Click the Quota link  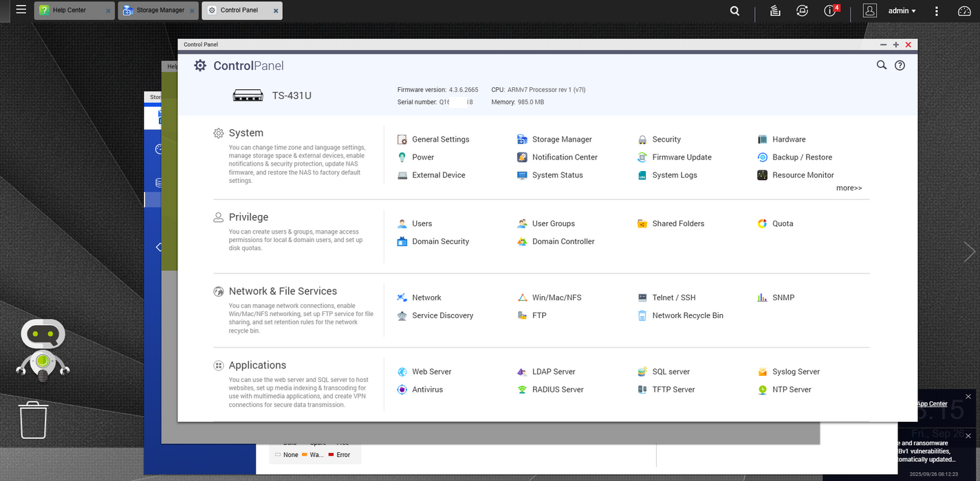pos(782,224)
